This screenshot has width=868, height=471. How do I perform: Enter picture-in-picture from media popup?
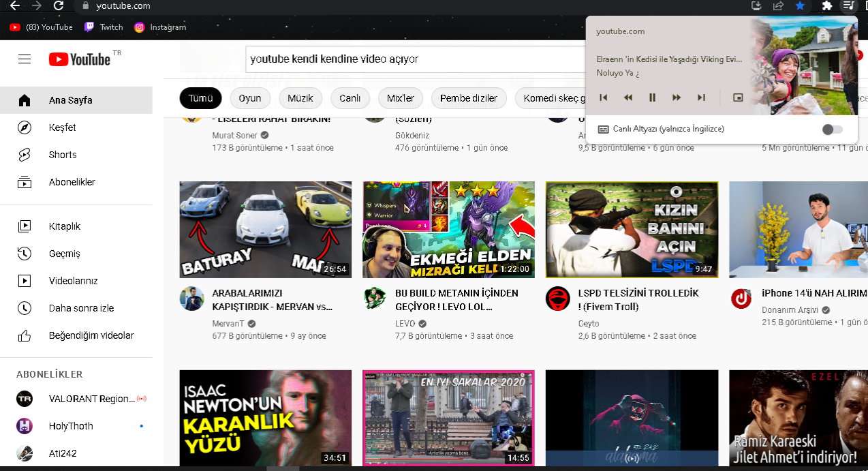pyautogui.click(x=738, y=97)
